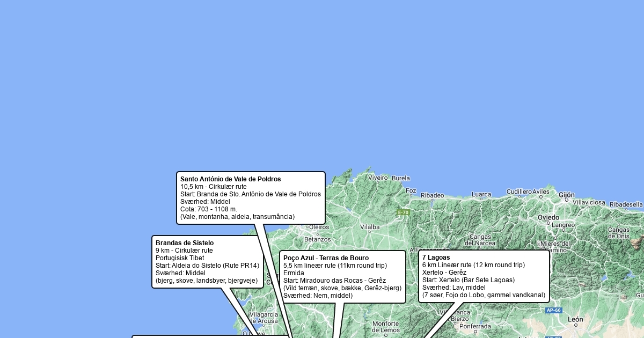644x338 pixels.
Task: Click the Monforte de Lemos label
Action: point(385,327)
